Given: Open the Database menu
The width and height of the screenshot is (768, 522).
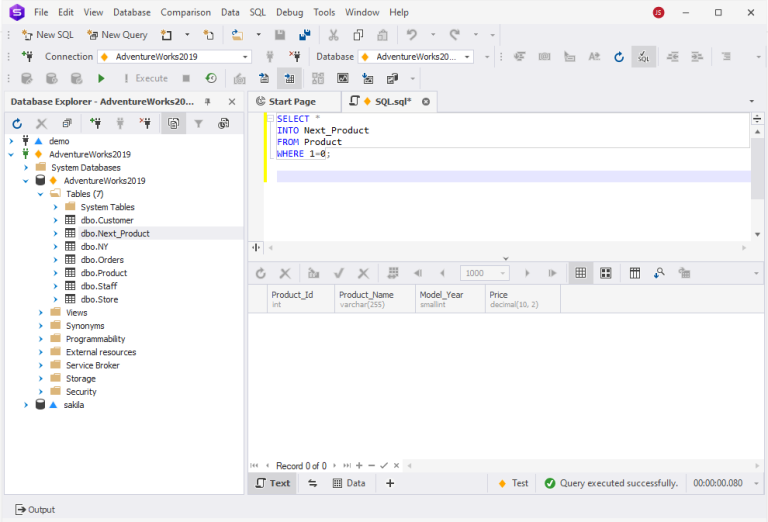Looking at the screenshot, I should coord(132,12).
